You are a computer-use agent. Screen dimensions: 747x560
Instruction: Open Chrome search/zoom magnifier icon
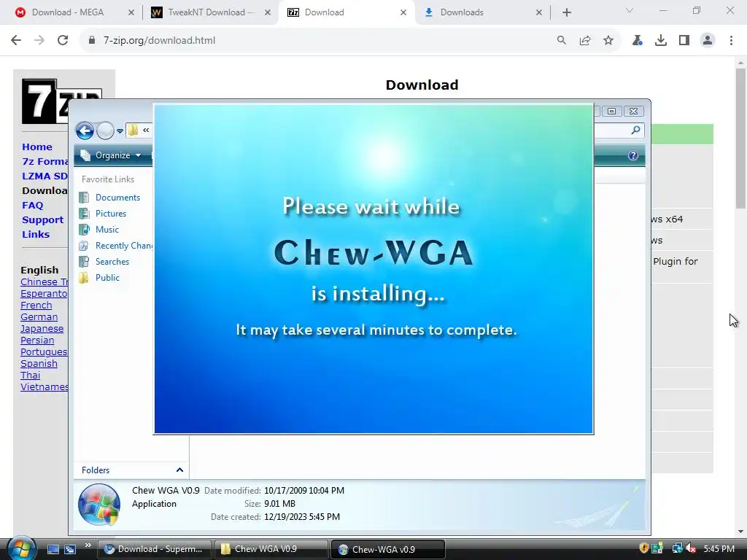[x=562, y=41]
